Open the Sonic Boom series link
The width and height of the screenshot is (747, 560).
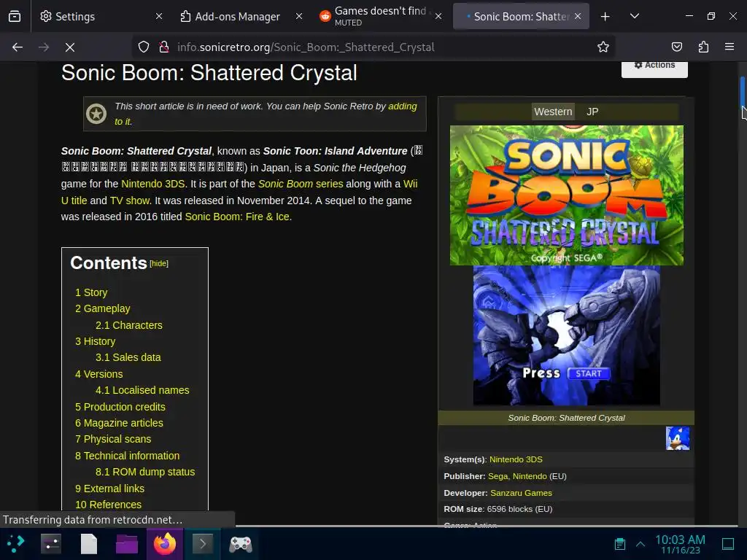point(300,184)
